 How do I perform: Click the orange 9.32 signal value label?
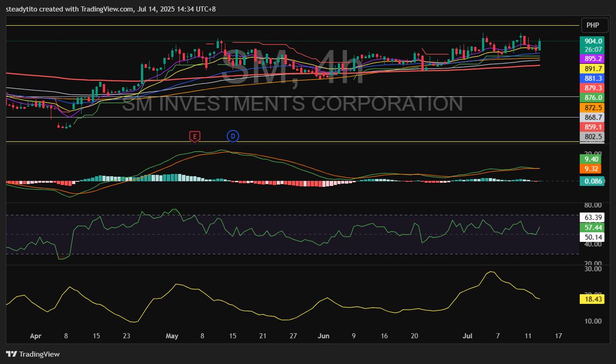(590, 169)
